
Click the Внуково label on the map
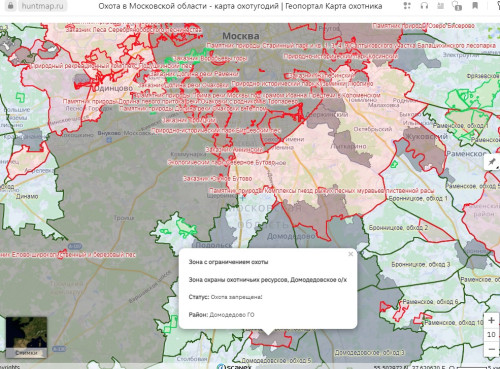click(109, 133)
